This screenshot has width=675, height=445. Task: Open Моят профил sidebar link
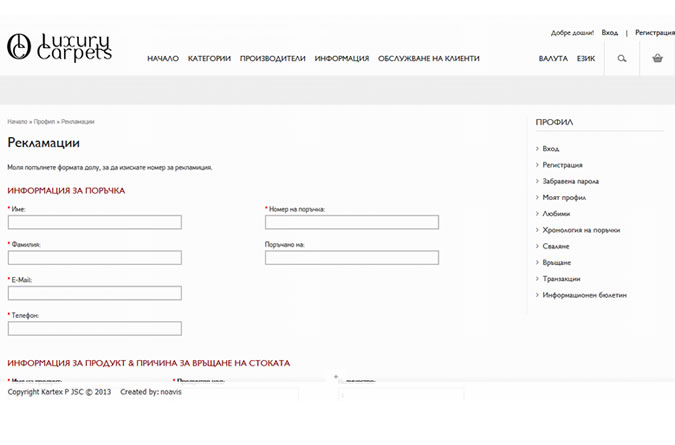coord(564,198)
